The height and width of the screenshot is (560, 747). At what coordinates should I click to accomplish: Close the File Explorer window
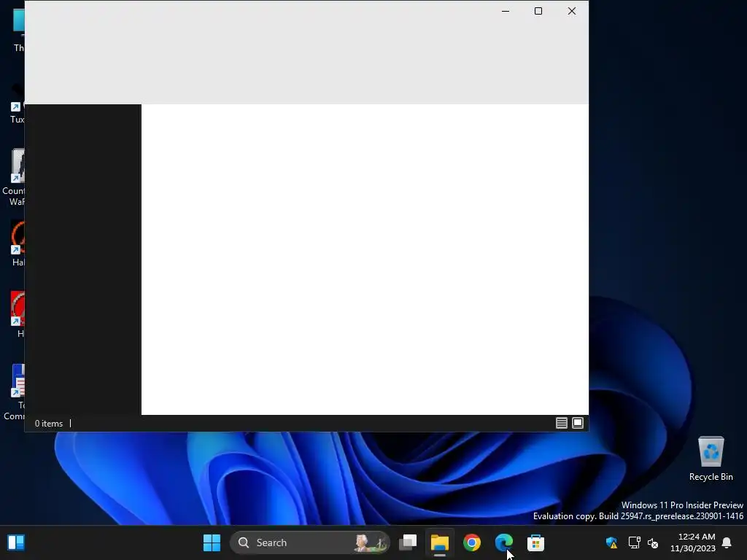coord(572,11)
